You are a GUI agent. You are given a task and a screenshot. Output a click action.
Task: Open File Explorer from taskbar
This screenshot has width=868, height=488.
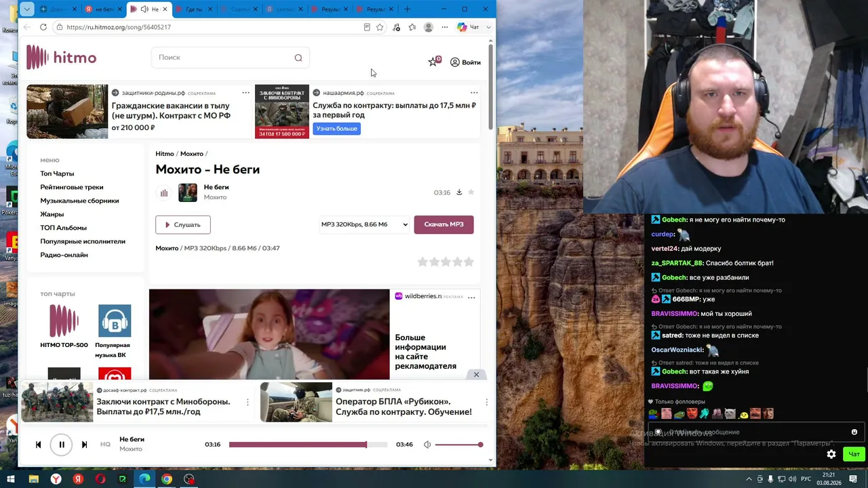pos(33,479)
